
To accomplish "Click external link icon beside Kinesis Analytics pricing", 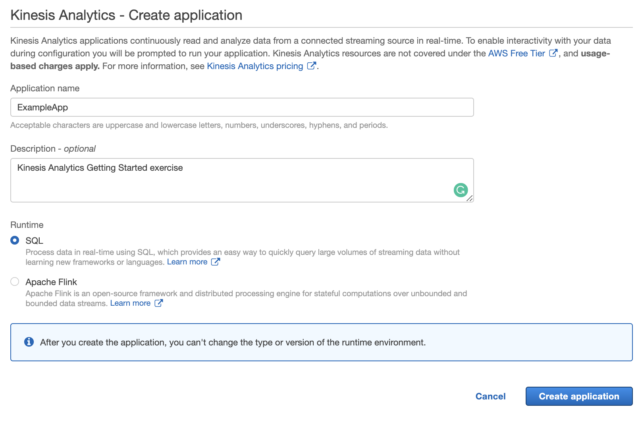I will point(311,66).
